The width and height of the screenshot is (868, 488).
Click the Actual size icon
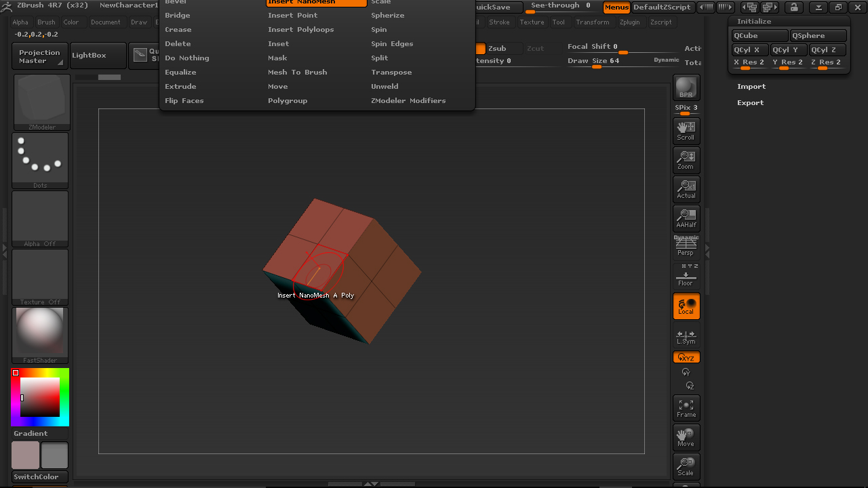(686, 189)
